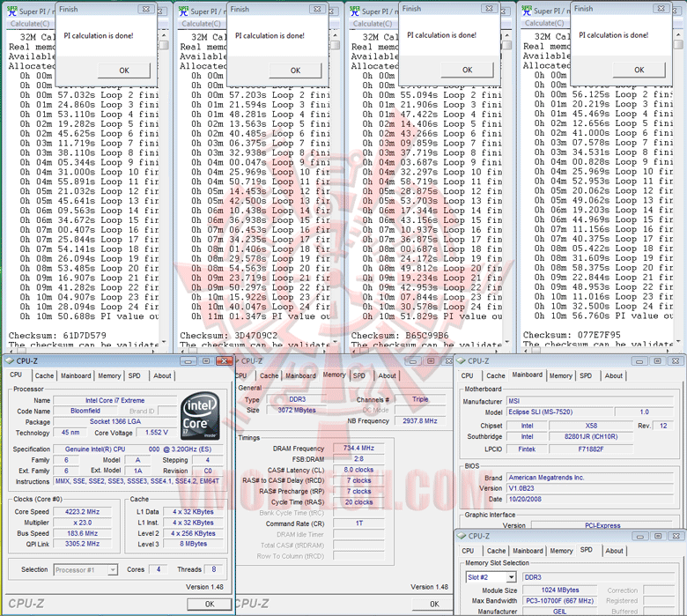Click vertical scrollbar thumb in rightmost Super PI window
687x616 pixels.
click(x=679, y=45)
